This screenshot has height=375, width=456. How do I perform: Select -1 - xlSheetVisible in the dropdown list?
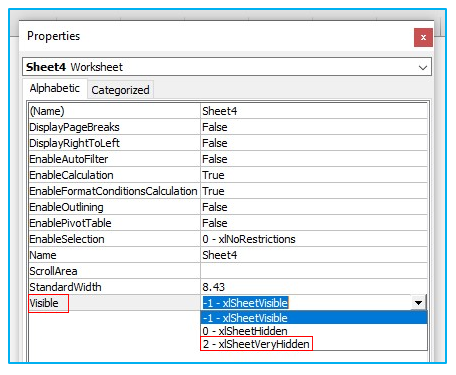click(314, 318)
